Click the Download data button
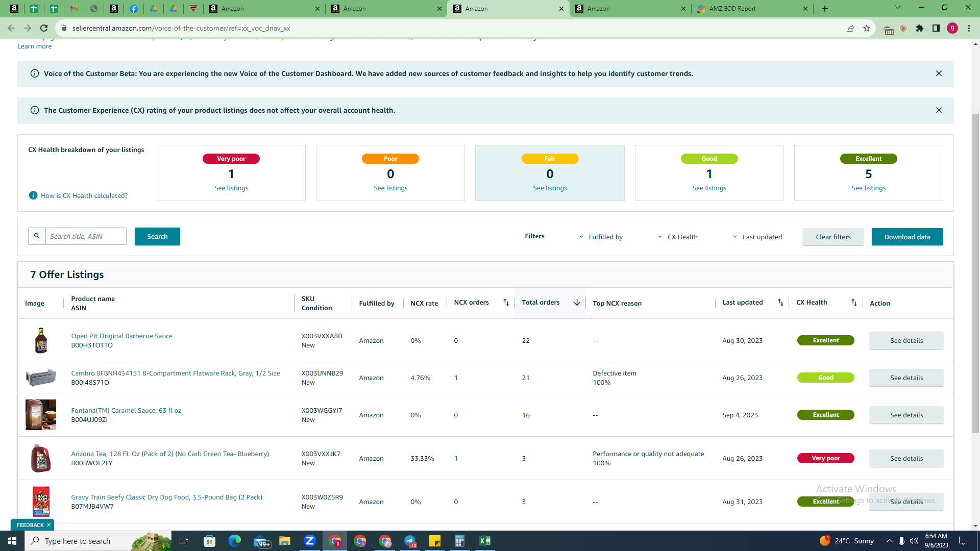 907,237
